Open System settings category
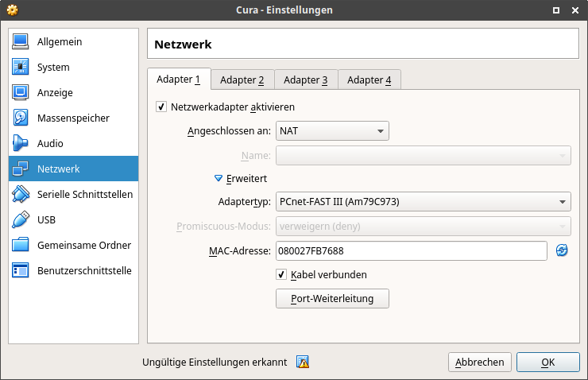The width and height of the screenshot is (588, 380). pos(73,67)
